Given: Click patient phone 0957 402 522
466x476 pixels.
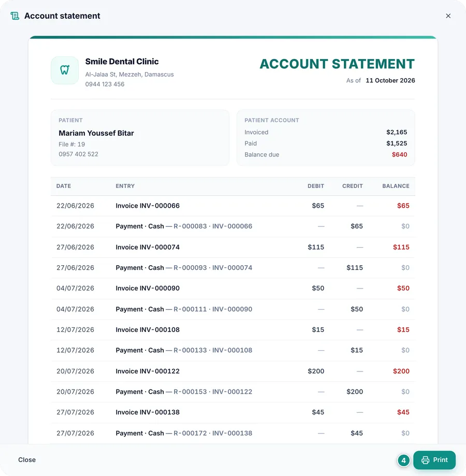Looking at the screenshot, I should [78, 154].
